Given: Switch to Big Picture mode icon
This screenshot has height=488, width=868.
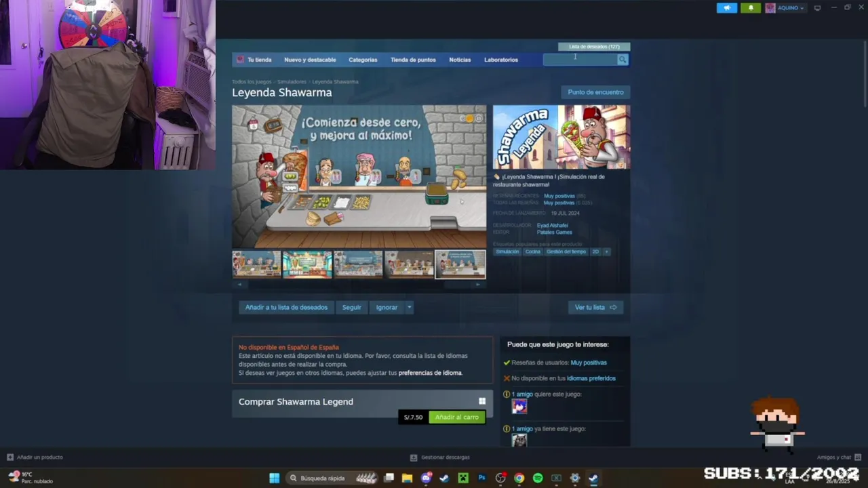Looking at the screenshot, I should 817,8.
